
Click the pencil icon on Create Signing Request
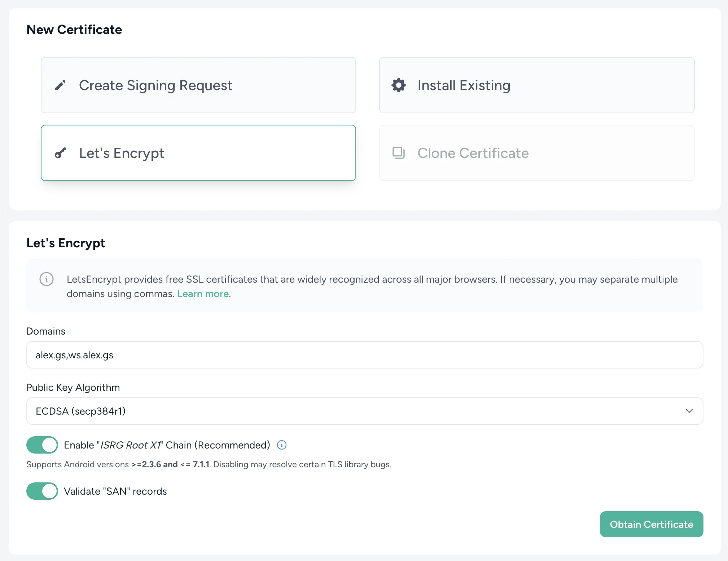[60, 85]
